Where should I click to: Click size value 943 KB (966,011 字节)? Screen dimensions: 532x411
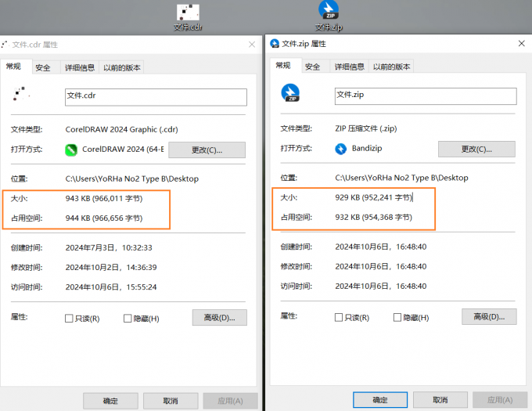click(x=104, y=198)
